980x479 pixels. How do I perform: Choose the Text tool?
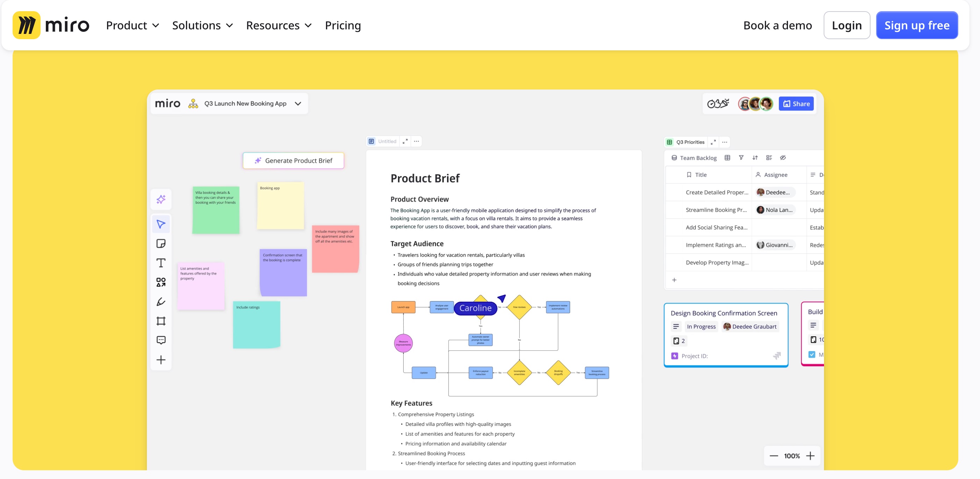[x=161, y=263]
